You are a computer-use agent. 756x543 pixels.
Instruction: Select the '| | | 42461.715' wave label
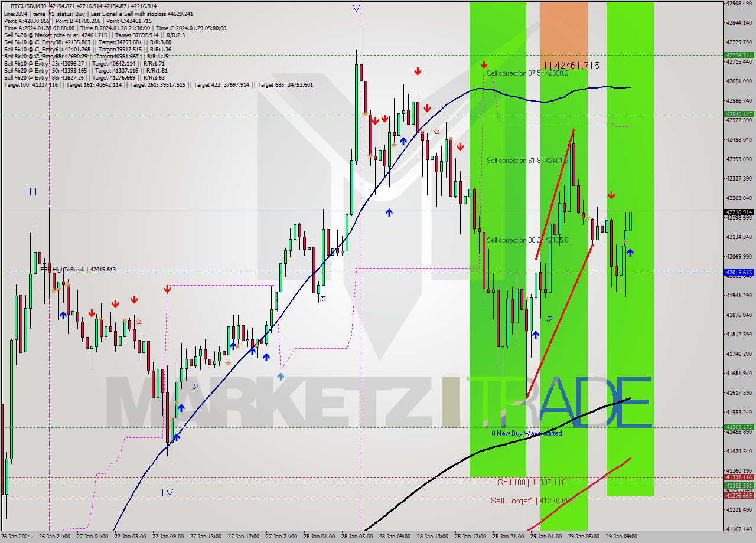pos(569,66)
